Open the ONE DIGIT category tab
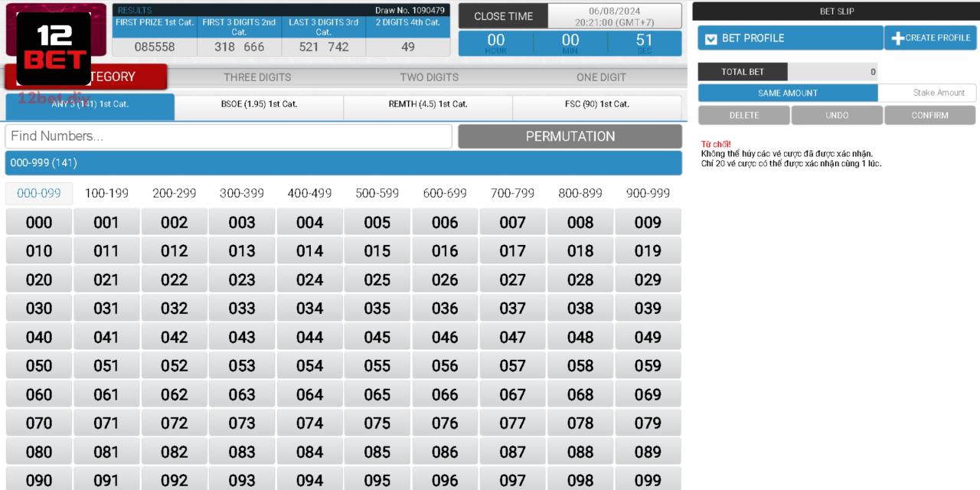Image resolution: width=980 pixels, height=490 pixels. point(600,77)
